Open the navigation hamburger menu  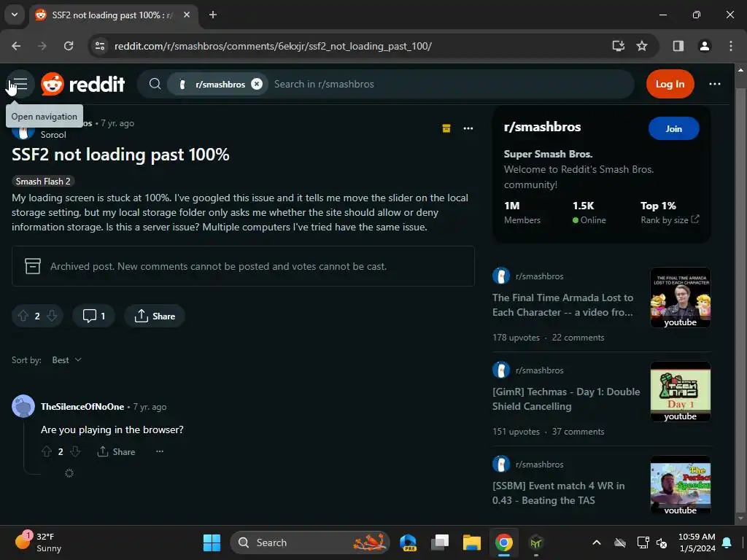coord(20,85)
